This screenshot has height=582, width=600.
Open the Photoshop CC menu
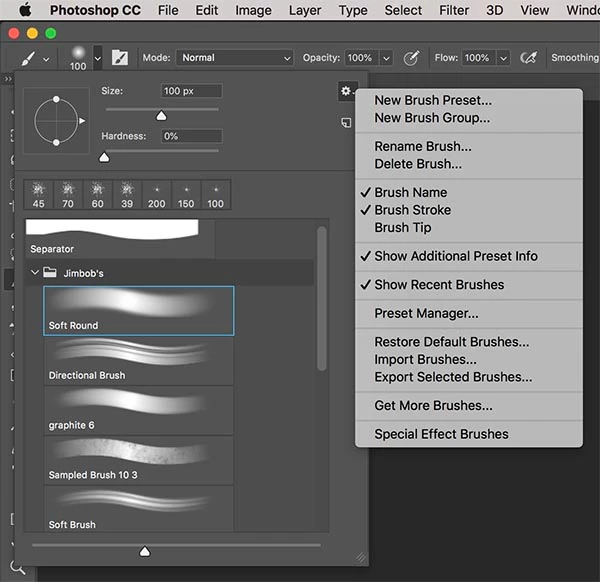(x=95, y=10)
